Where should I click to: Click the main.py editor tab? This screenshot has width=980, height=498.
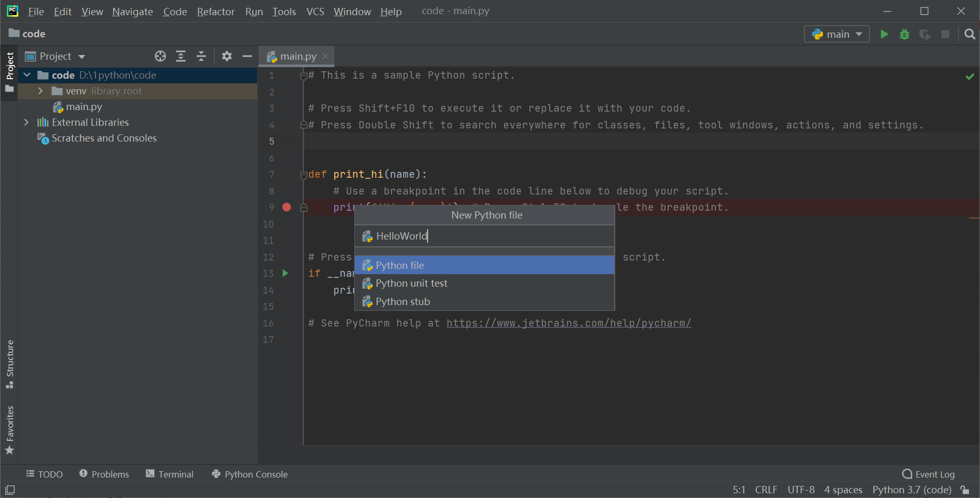pyautogui.click(x=298, y=56)
